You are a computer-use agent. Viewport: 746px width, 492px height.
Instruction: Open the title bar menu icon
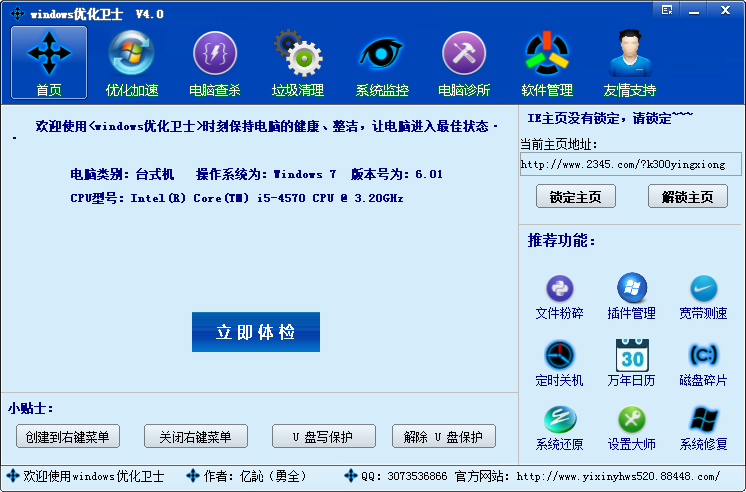667,10
